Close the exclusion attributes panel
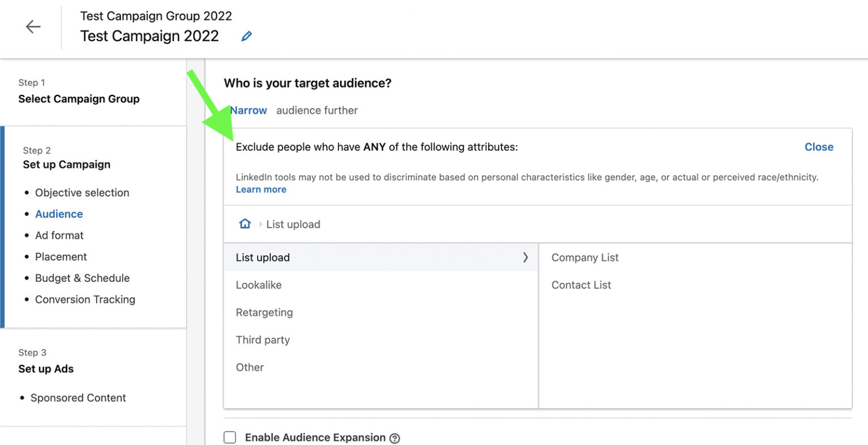Viewport: 868px width, 445px height. (x=819, y=147)
